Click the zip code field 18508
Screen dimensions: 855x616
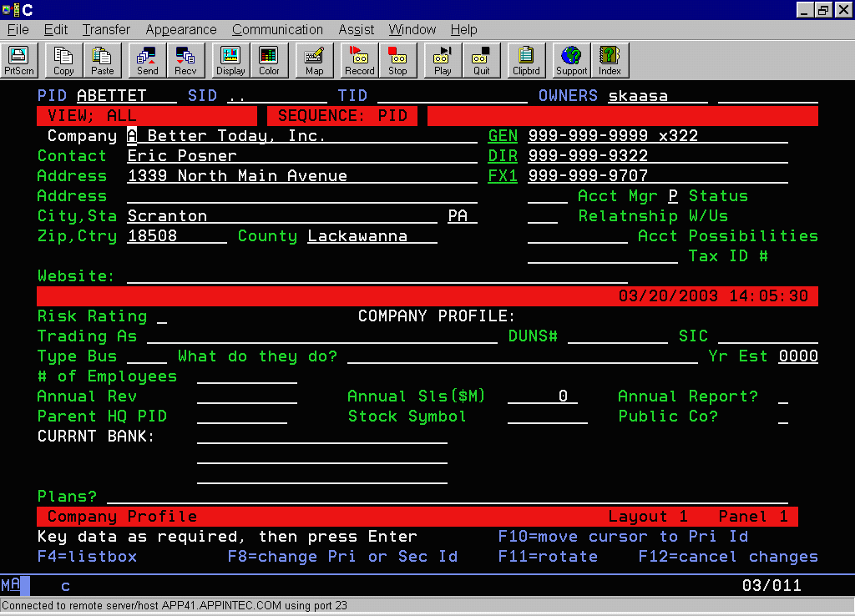pos(177,236)
